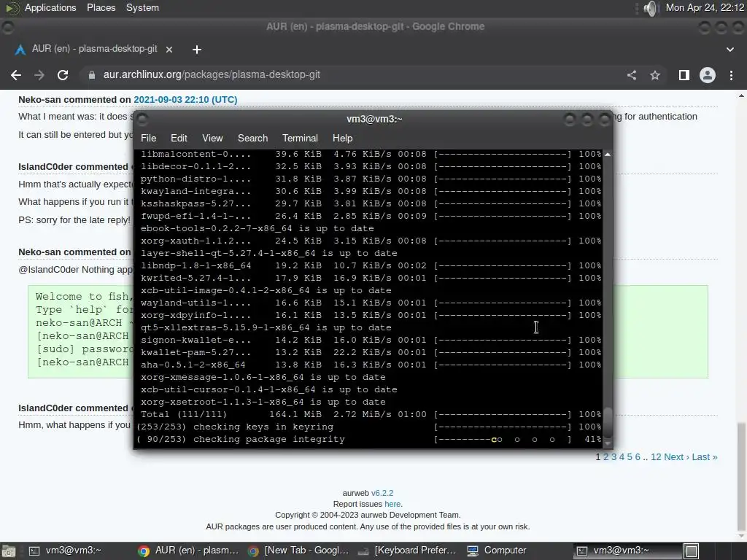
Task: Go to comments page 6
Action: pos(638,457)
